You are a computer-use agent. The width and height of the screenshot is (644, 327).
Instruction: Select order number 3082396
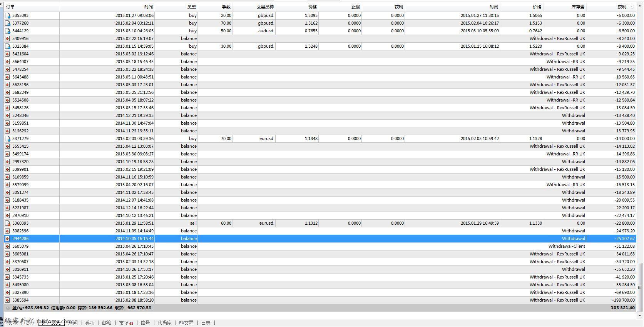20,231
